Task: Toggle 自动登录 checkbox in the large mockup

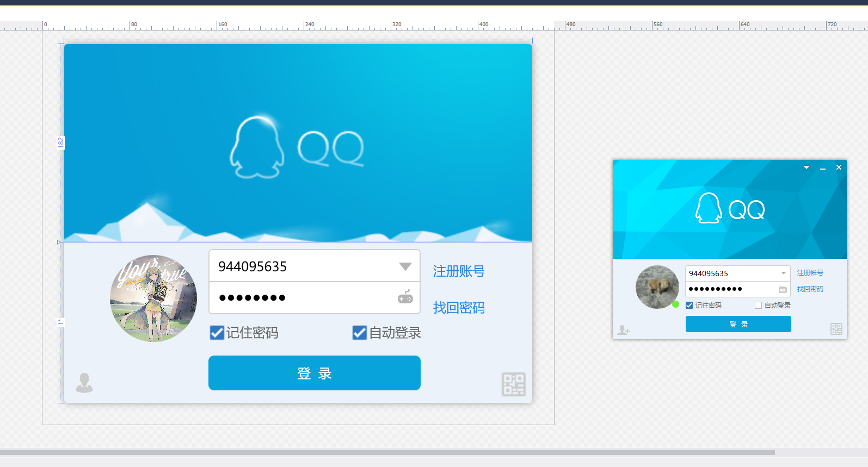Action: pos(360,333)
